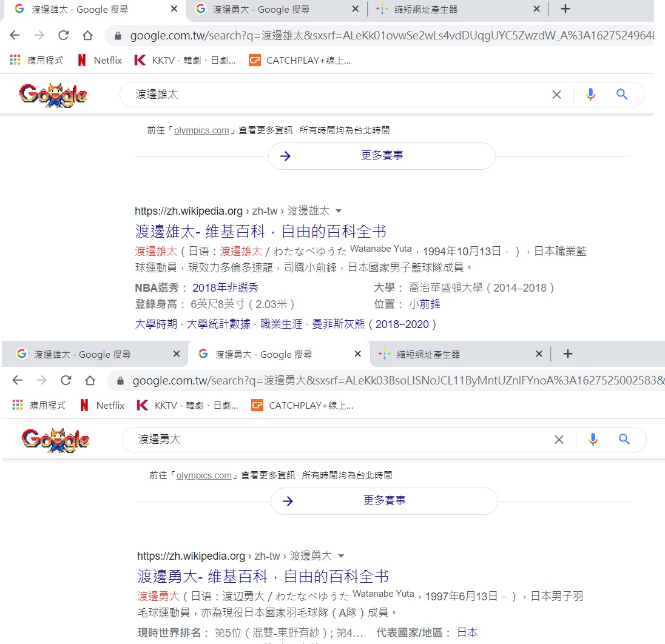Expand the 渡邊雄太 Wikipedia result options arrow
The image size is (665, 644).
coord(338,211)
